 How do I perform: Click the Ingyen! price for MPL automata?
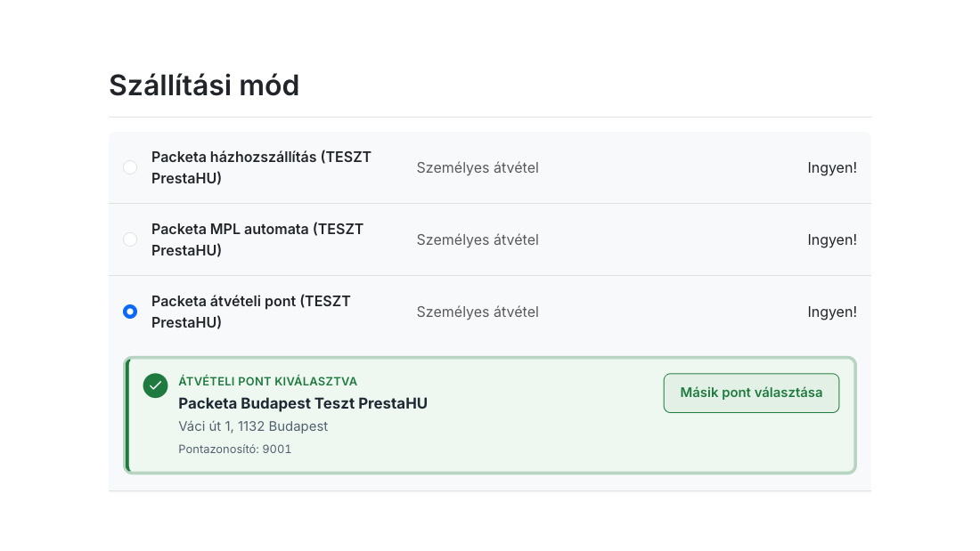click(x=832, y=239)
